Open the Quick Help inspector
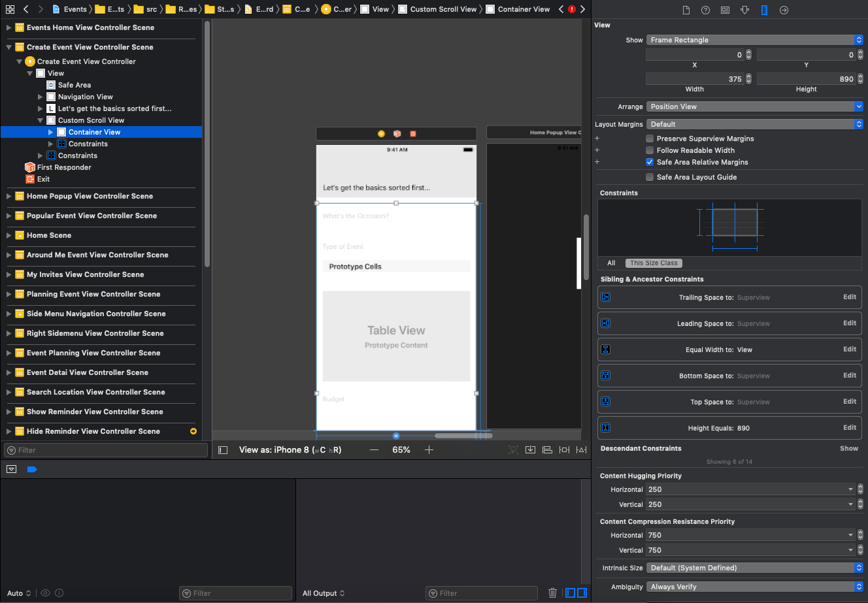Image resolution: width=868 pixels, height=603 pixels. pyautogui.click(x=705, y=10)
